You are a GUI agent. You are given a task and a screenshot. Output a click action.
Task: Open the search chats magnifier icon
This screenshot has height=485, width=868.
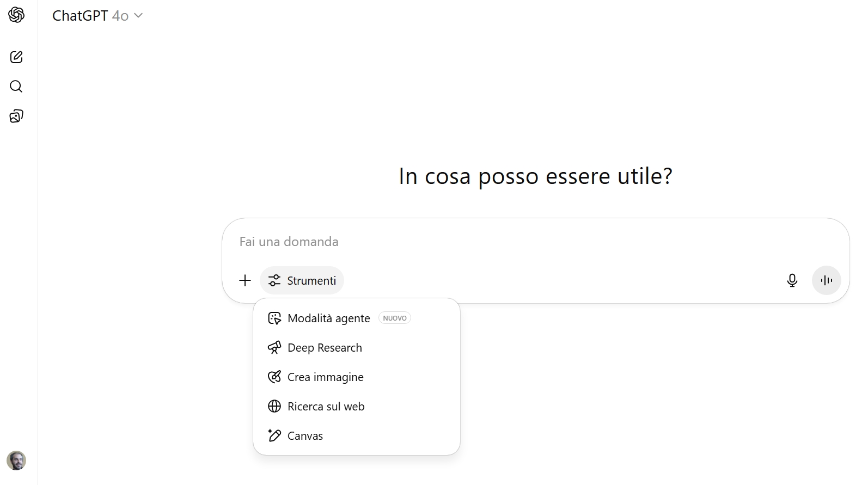pos(16,87)
